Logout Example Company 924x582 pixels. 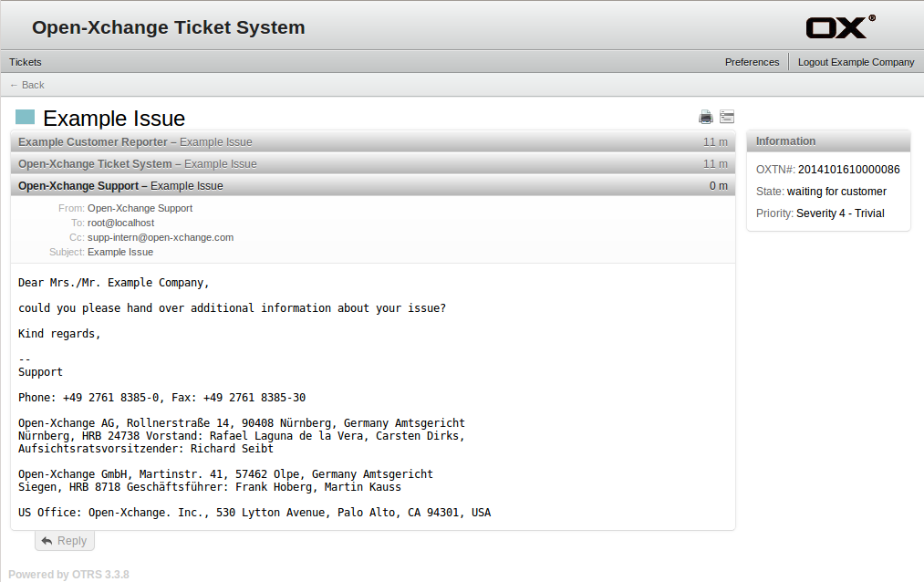coord(856,62)
